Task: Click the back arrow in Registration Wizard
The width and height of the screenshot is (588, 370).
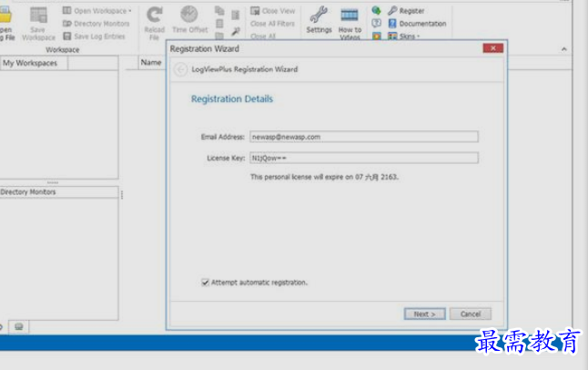Action: point(180,69)
